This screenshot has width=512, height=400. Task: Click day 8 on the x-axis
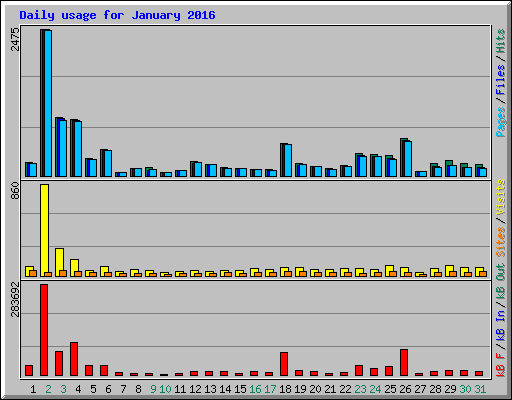click(x=138, y=389)
